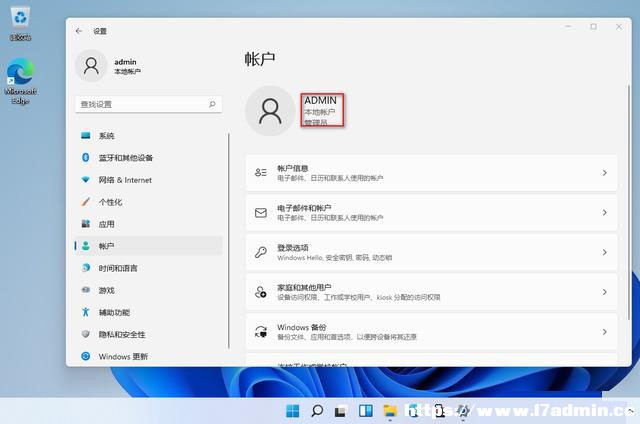The width and height of the screenshot is (640, 424).
Task: Open the 游戏 settings category
Action: pyautogui.click(x=149, y=290)
